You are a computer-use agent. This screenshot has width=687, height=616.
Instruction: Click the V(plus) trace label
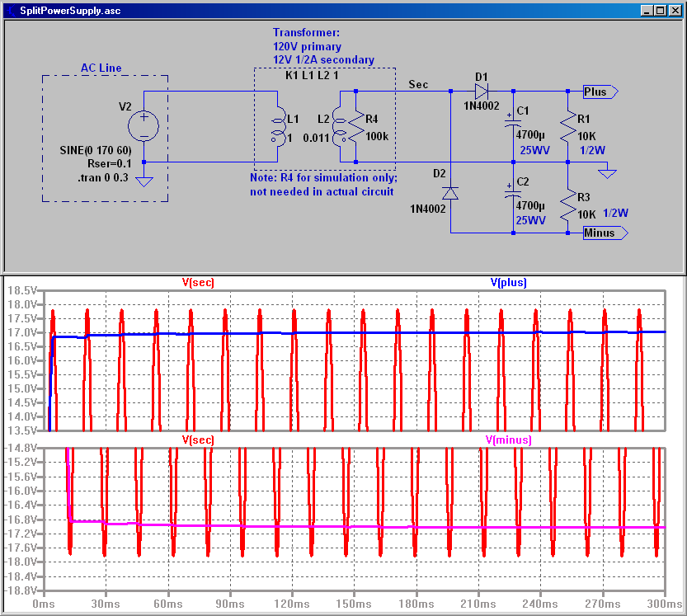508,283
